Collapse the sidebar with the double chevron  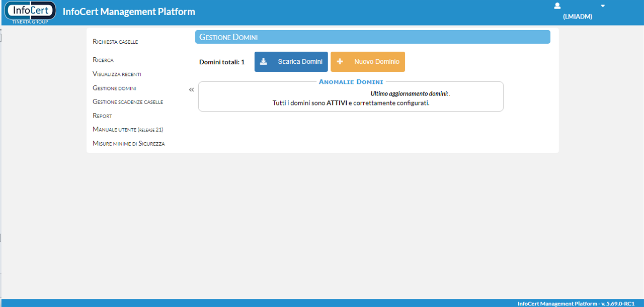(x=191, y=90)
